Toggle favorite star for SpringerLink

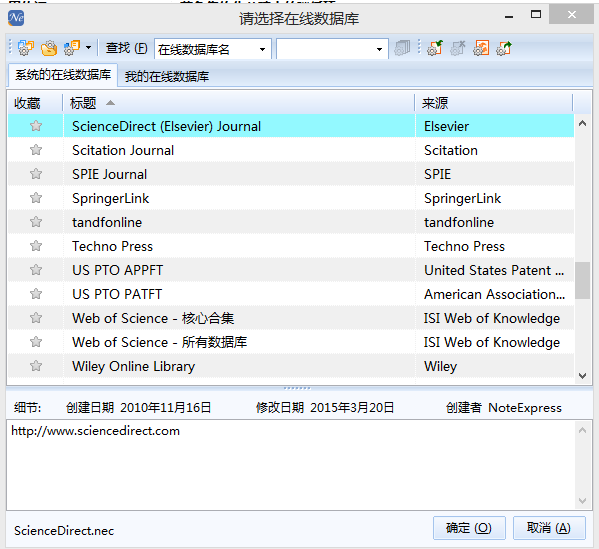click(36, 198)
